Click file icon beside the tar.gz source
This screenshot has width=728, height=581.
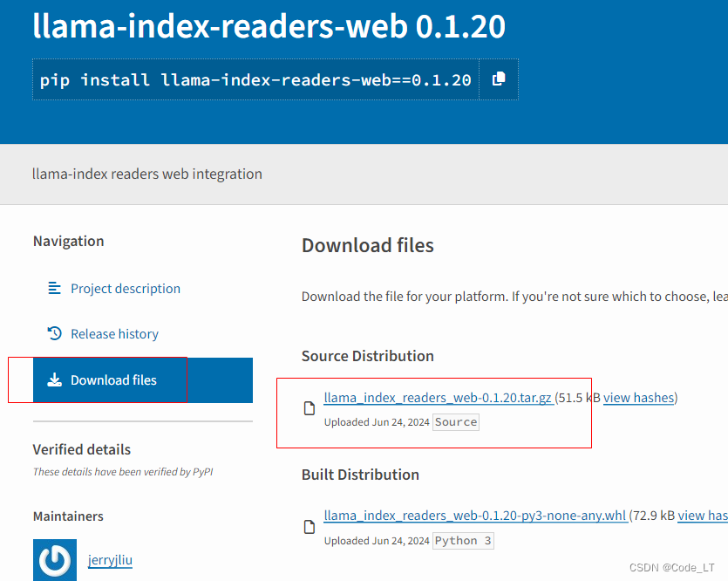(x=310, y=408)
